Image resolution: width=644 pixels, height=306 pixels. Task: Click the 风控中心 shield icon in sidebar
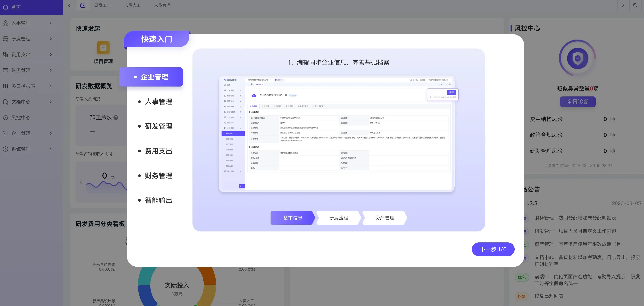(x=5, y=118)
